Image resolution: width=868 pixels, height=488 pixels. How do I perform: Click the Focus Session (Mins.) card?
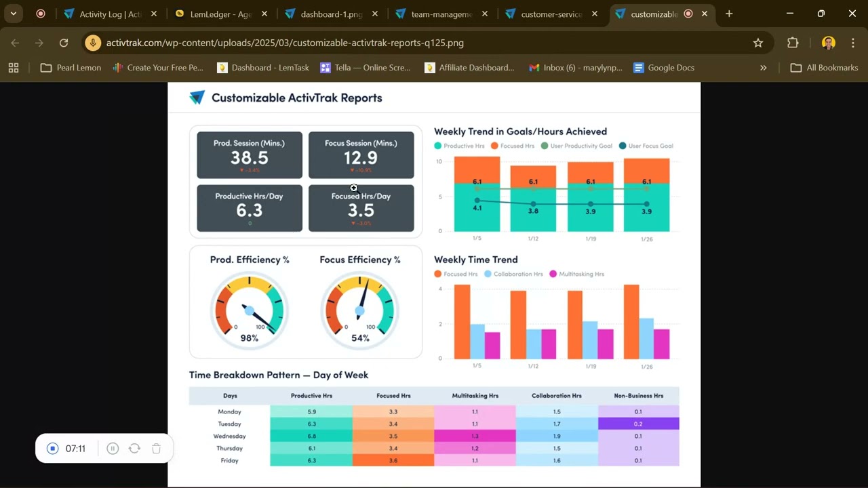point(361,155)
